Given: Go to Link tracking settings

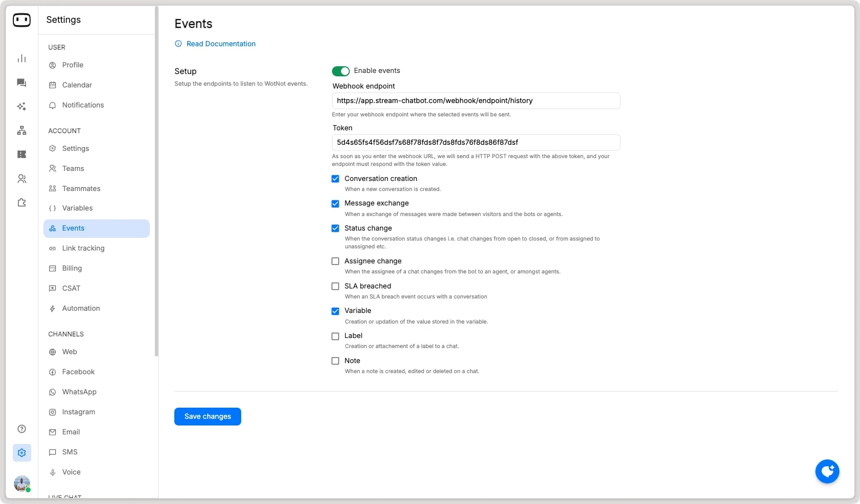Looking at the screenshot, I should [84, 248].
